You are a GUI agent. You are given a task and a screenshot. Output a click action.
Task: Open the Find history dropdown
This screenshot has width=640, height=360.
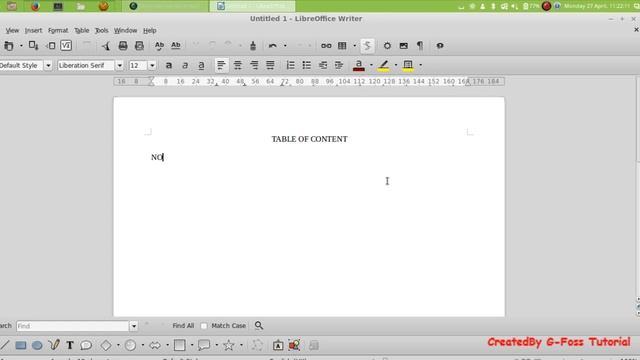(x=133, y=326)
